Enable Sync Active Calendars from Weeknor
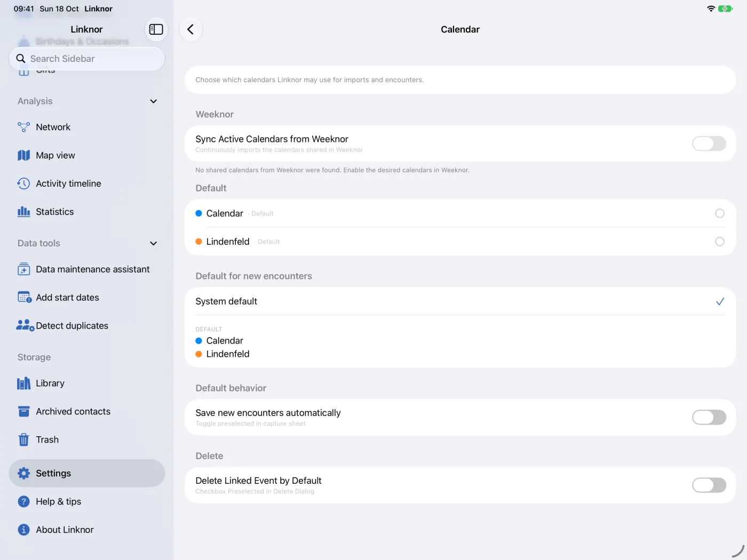 click(x=709, y=143)
